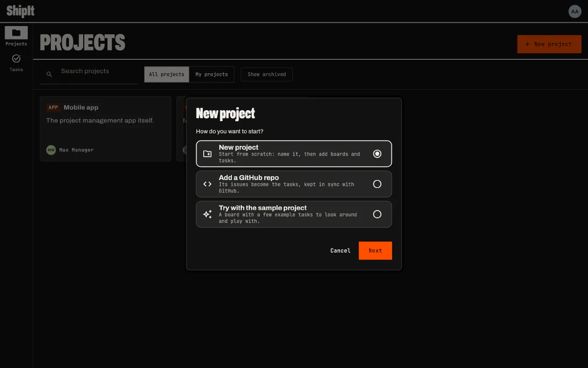
Task: Select the New project radio button
Action: (x=377, y=154)
